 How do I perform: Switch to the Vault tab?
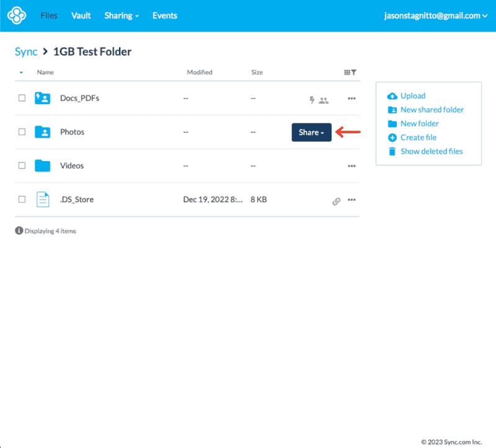coord(81,15)
